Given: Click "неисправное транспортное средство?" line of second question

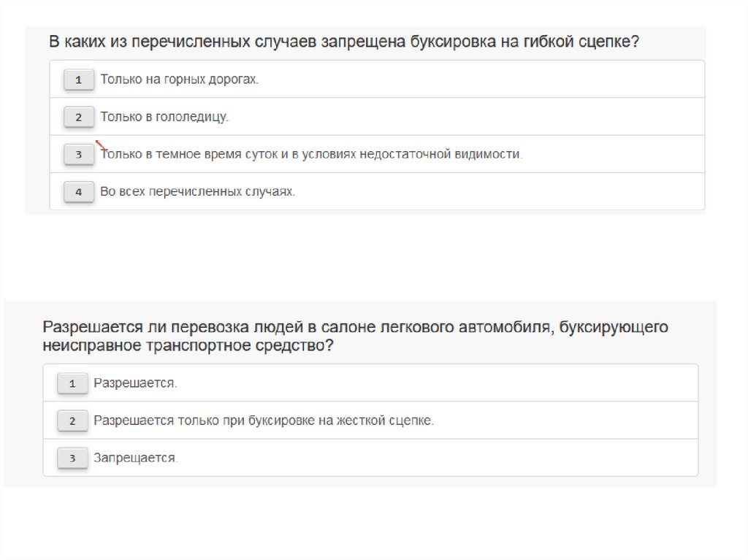Looking at the screenshot, I should coord(188,345).
